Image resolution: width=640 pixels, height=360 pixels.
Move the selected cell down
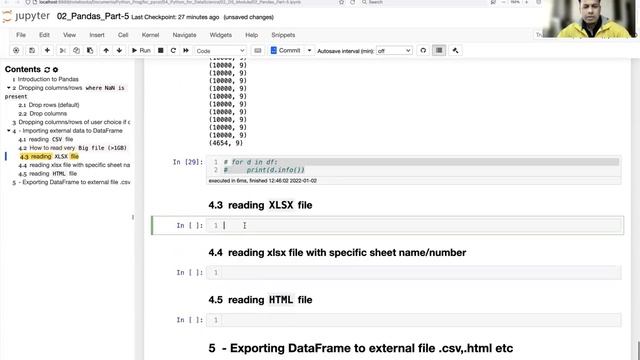pos(119,50)
